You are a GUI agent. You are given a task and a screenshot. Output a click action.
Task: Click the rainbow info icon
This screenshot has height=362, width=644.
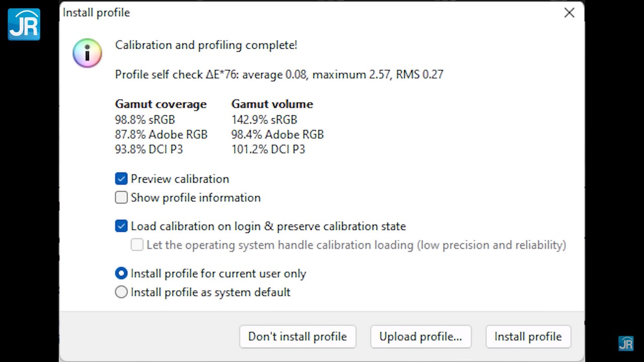coord(87,53)
